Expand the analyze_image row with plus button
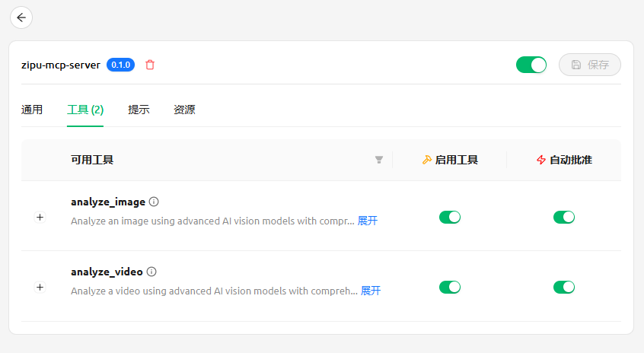The width and height of the screenshot is (644, 353). (40, 217)
